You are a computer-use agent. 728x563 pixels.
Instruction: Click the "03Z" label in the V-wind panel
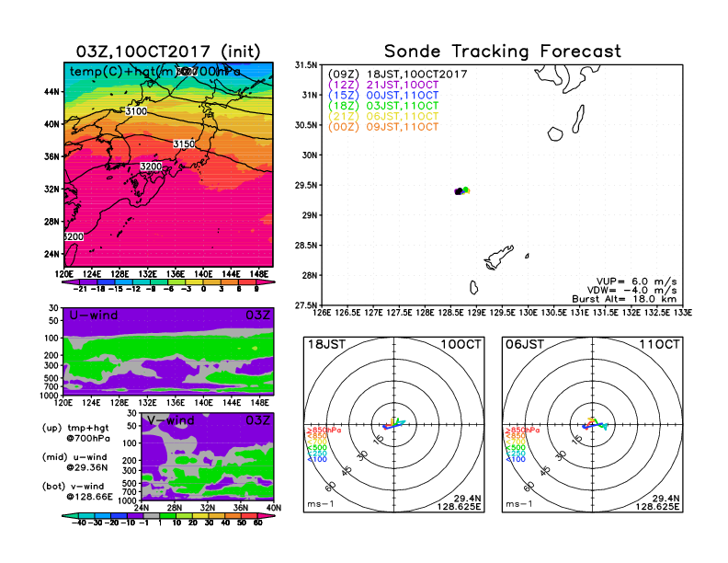[x=257, y=420]
